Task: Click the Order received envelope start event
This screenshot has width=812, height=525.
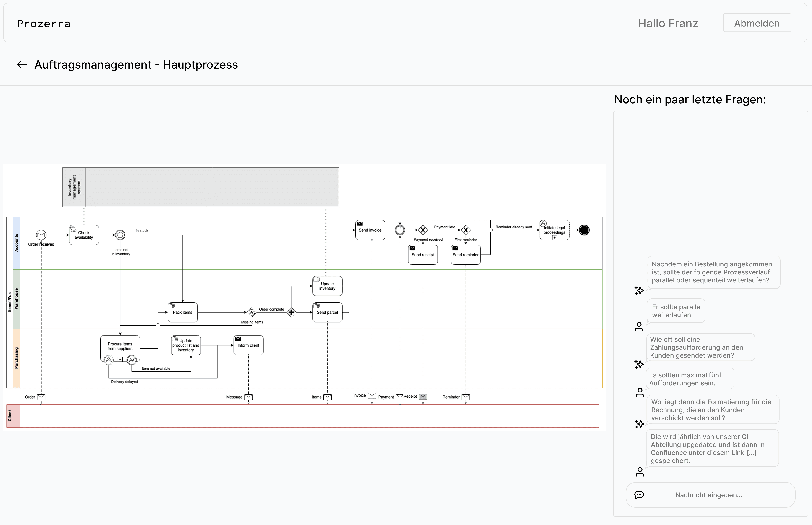Action: pyautogui.click(x=41, y=235)
